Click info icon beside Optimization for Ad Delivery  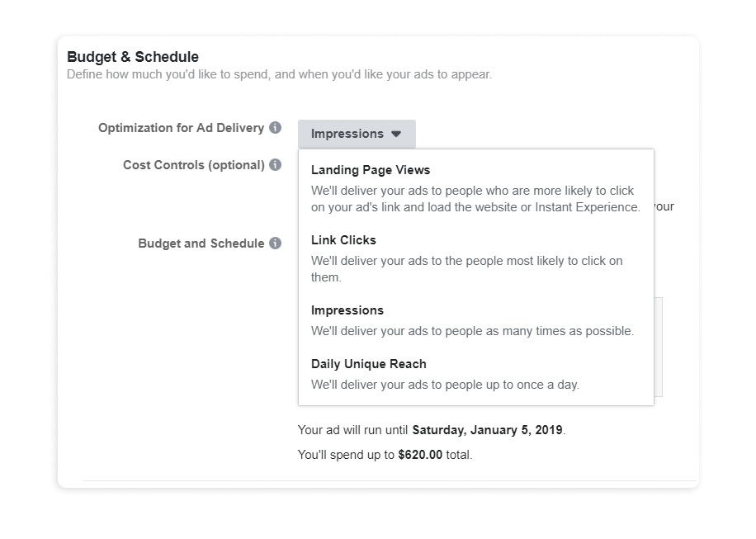276,128
